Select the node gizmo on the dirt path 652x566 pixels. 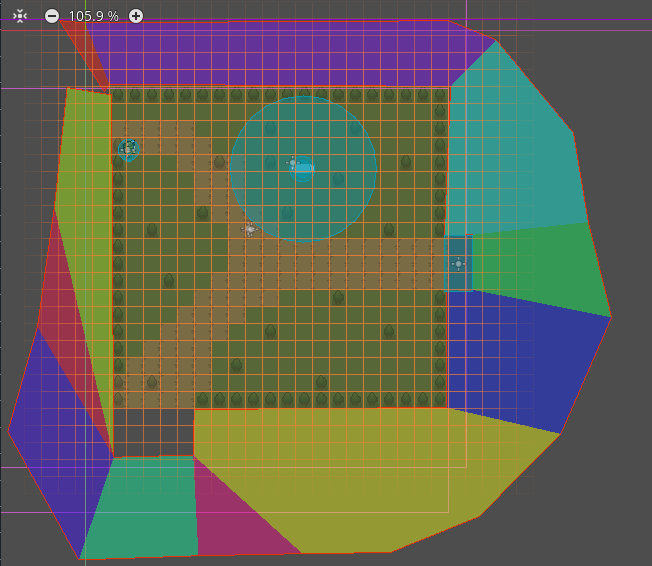click(x=250, y=229)
